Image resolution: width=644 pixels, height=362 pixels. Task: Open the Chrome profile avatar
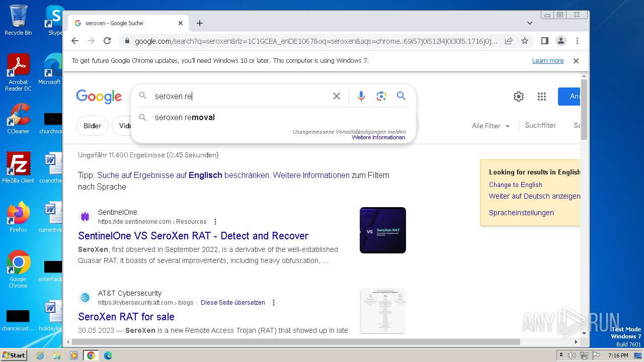pos(561,41)
